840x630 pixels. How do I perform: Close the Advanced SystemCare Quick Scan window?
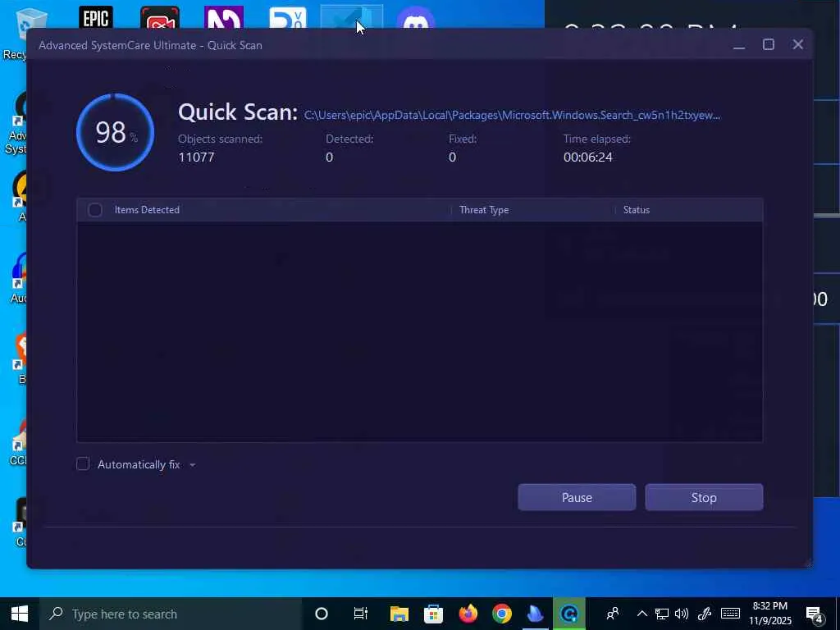(797, 45)
